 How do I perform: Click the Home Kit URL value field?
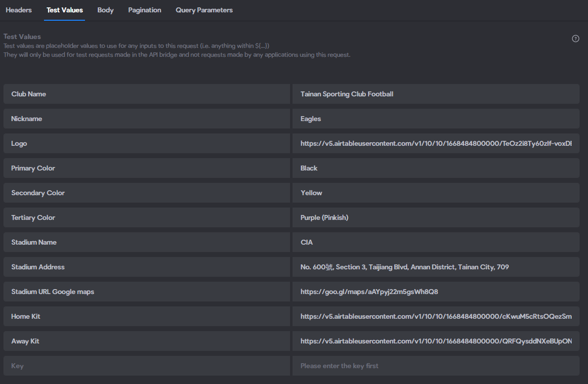point(436,316)
